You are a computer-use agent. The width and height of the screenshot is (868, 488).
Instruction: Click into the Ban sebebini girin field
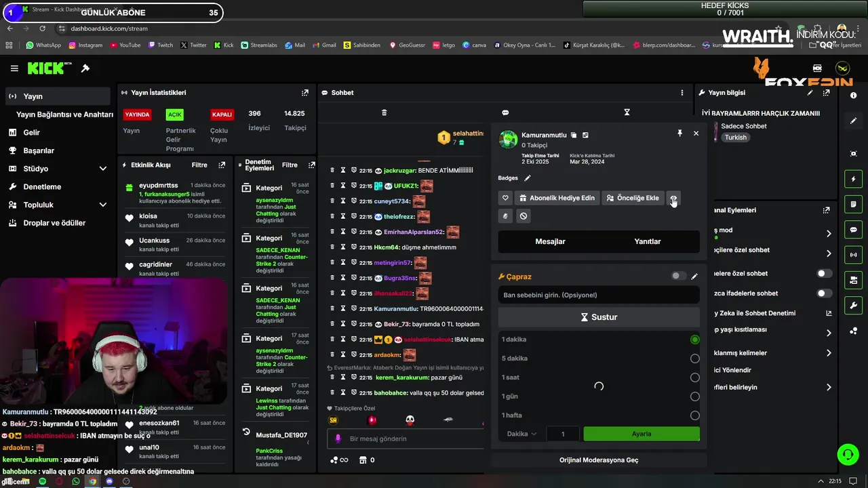click(x=599, y=295)
